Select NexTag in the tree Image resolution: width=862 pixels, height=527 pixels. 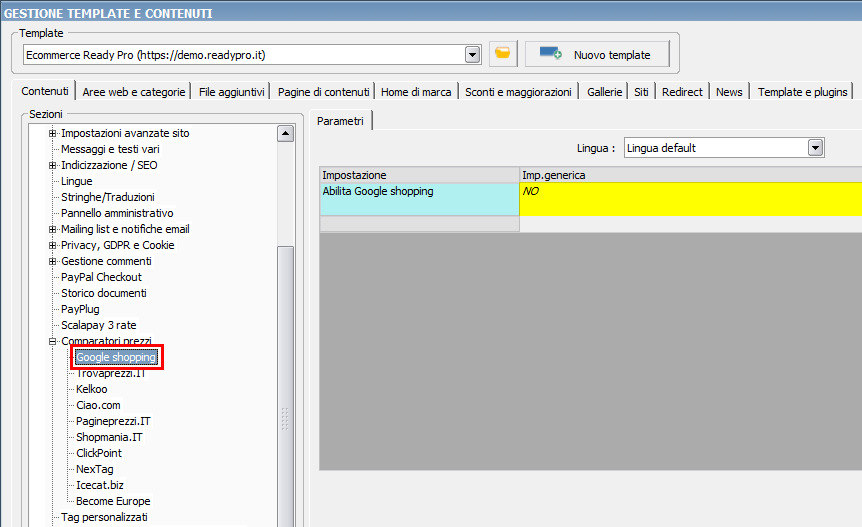pyautogui.click(x=95, y=469)
